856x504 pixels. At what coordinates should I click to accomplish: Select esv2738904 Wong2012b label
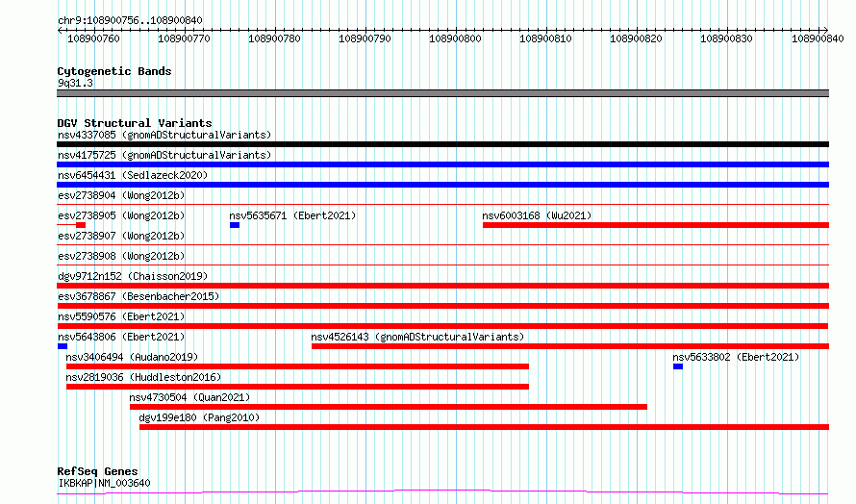tap(121, 195)
